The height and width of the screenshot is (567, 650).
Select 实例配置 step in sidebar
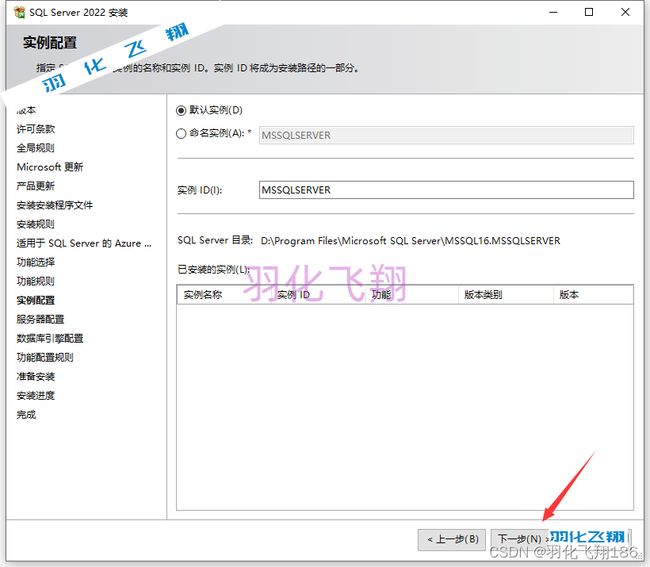36,300
